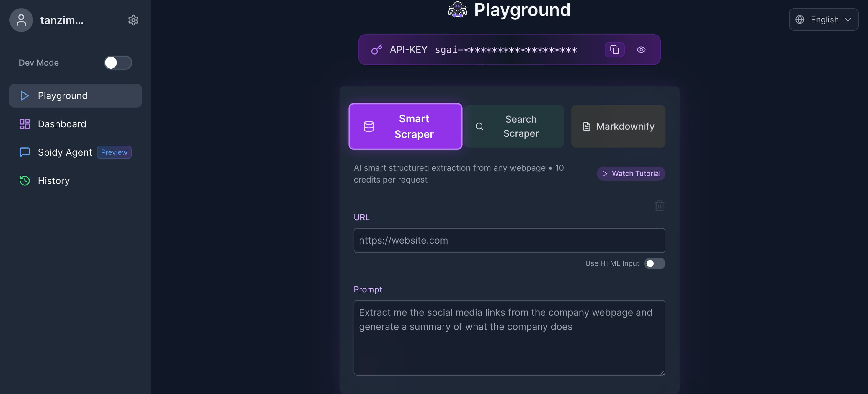This screenshot has width=868, height=394.
Task: Click the History clock icon
Action: pyautogui.click(x=25, y=181)
